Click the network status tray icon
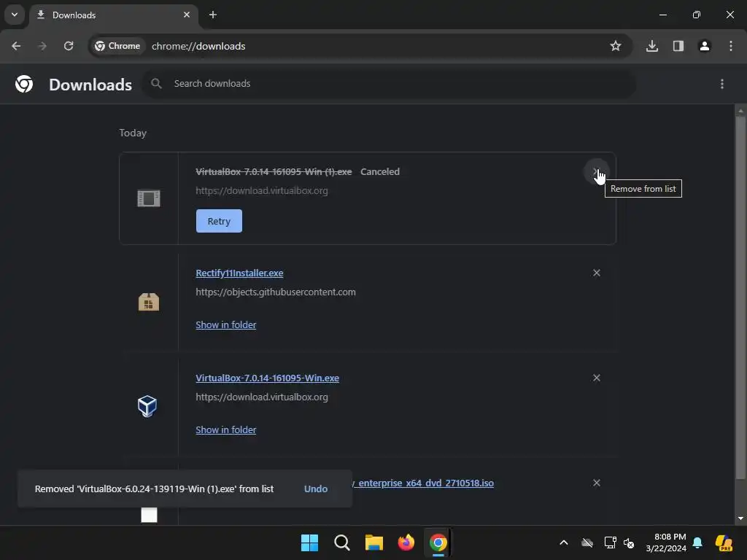The image size is (747, 560). coord(610,542)
